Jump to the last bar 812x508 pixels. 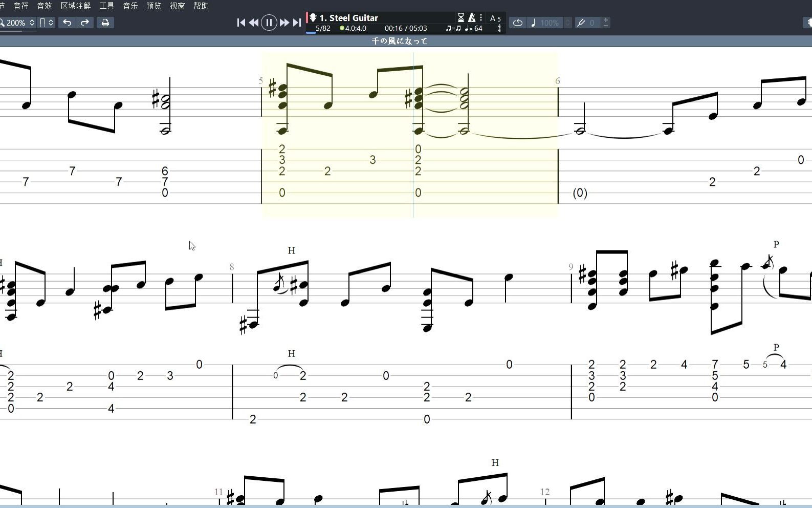point(297,23)
